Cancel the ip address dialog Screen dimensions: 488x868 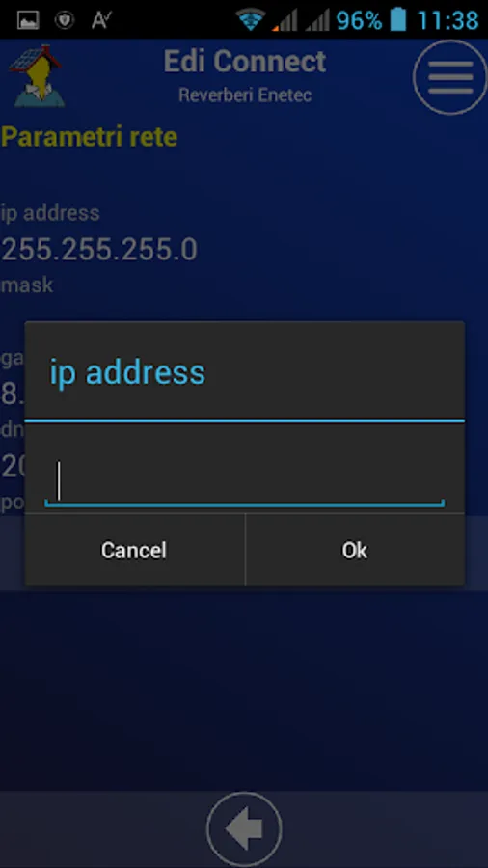[134, 550]
